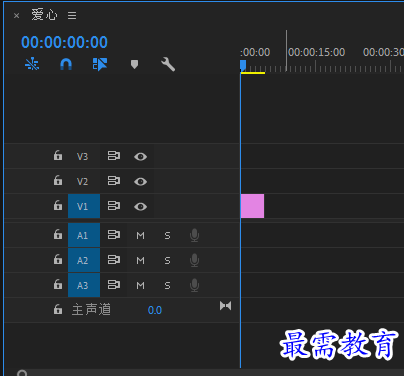Screen dimensions: 404x376
Task: Click the ruler at 00:00:15:00
Action: (x=317, y=52)
